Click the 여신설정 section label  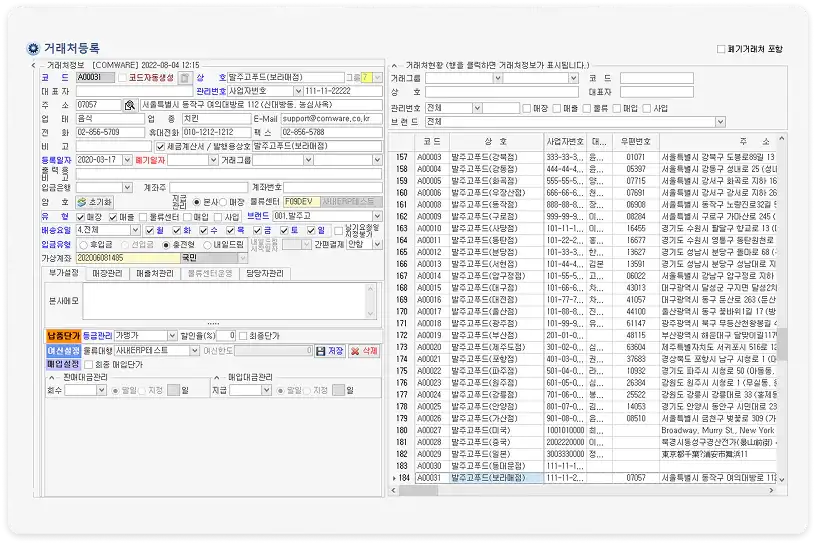[x=63, y=351]
